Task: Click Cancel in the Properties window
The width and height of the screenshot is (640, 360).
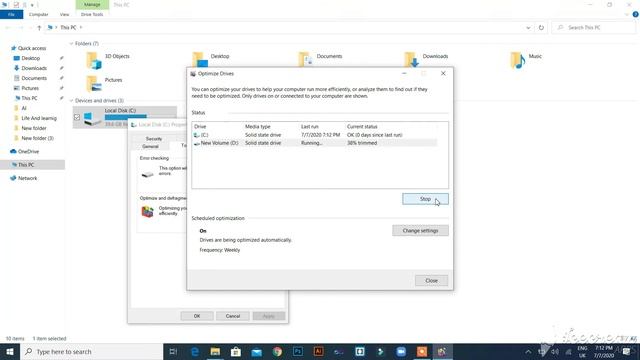Action: tap(233, 316)
